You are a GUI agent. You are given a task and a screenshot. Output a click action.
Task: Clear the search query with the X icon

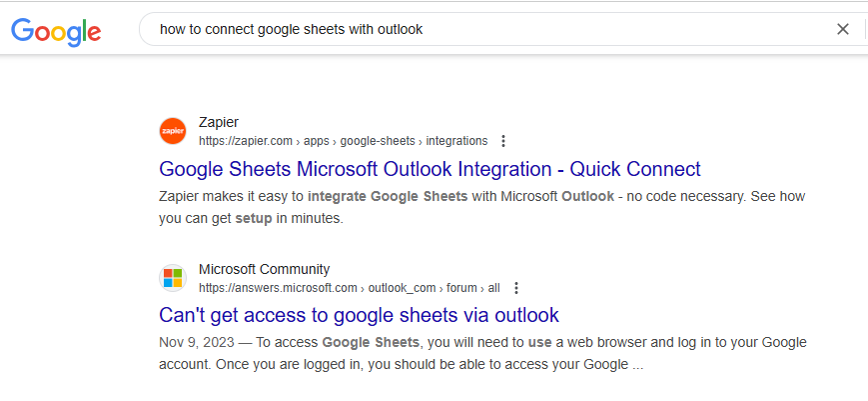(843, 29)
